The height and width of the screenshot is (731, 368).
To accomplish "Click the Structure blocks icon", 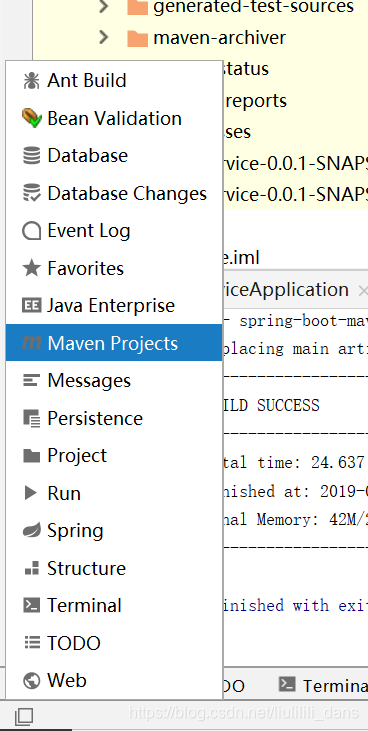I will pyautogui.click(x=31, y=568).
